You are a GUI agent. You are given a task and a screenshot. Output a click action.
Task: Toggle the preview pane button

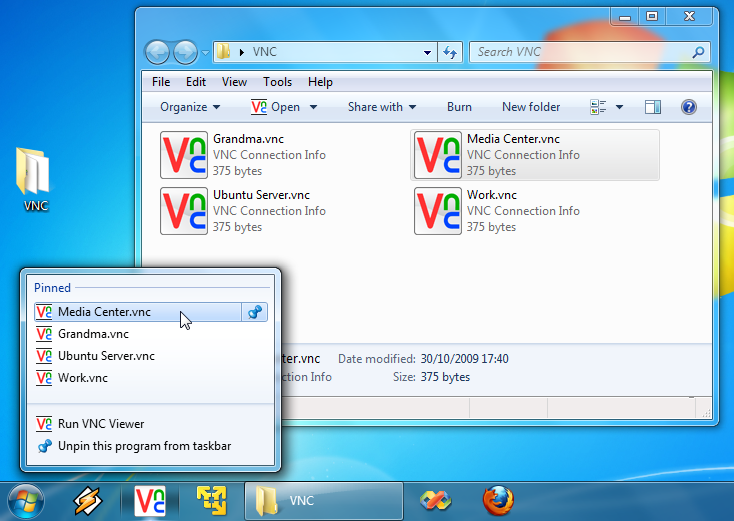pos(653,107)
